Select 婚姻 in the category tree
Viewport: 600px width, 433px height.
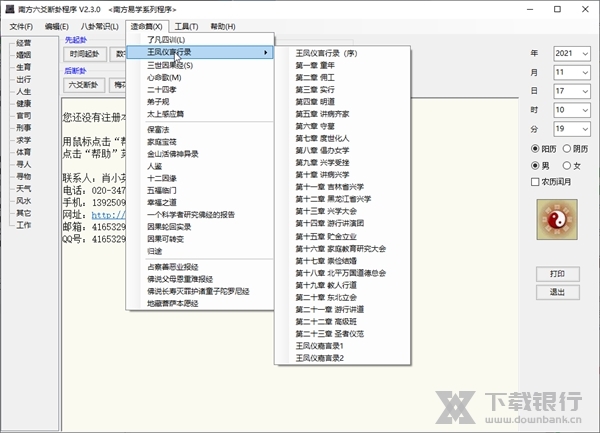click(x=24, y=55)
